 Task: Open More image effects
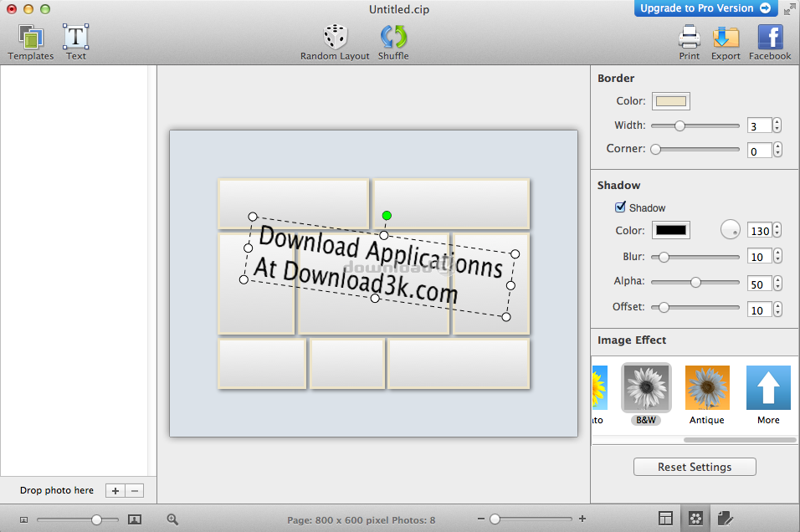pos(768,394)
